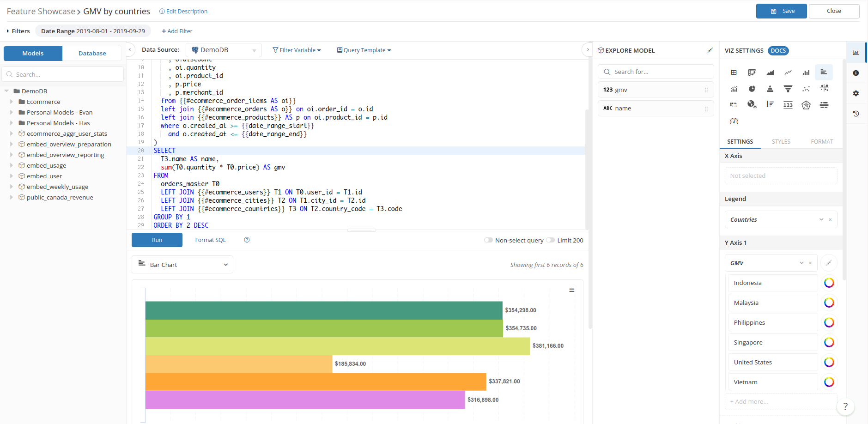Click the Edit Description link
The height and width of the screenshot is (424, 868).
183,11
